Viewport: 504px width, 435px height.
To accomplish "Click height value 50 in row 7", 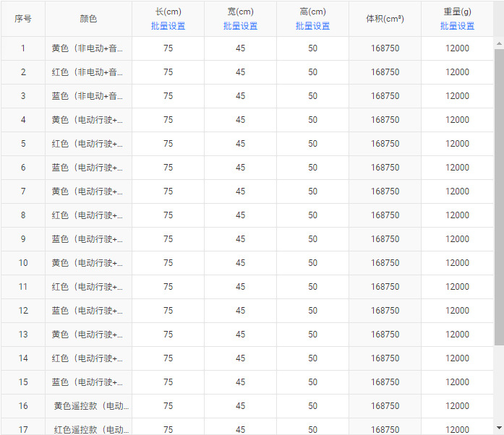I will click(313, 191).
